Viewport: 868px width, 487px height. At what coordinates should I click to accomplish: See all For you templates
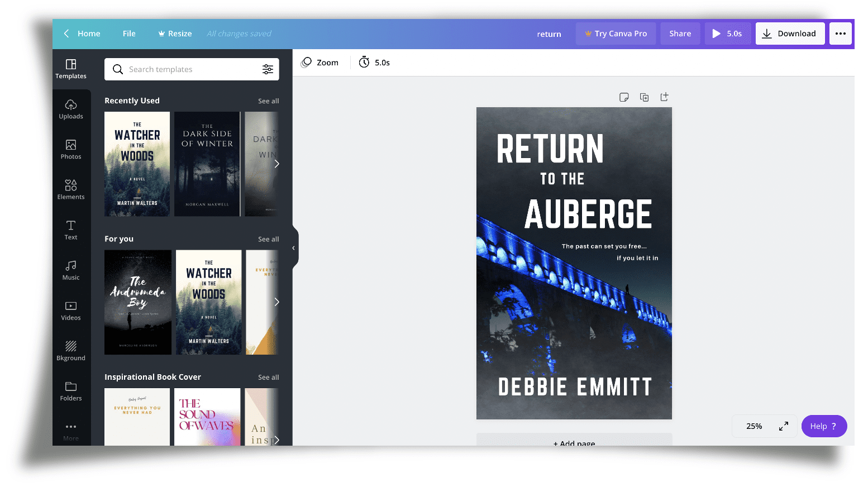click(x=268, y=239)
